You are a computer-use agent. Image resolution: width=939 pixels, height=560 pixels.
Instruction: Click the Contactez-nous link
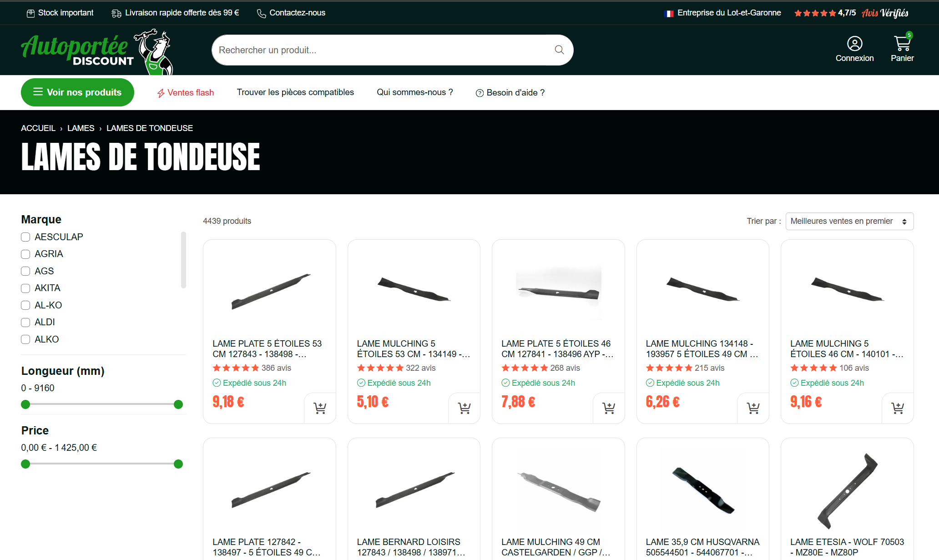coord(291,13)
